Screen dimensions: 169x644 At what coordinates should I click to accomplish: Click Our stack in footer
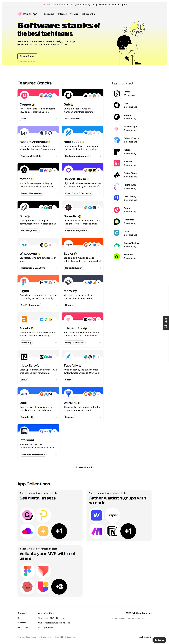tap(22, 623)
